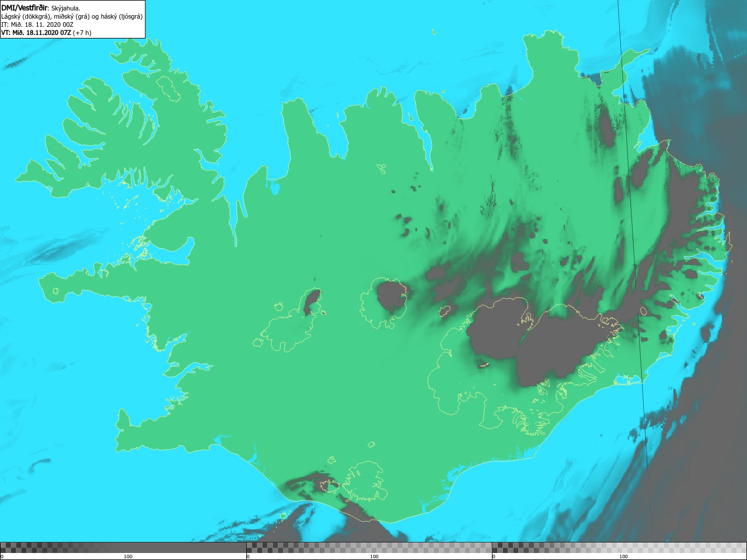Click the "100" label under the dark gray scale

128,556
